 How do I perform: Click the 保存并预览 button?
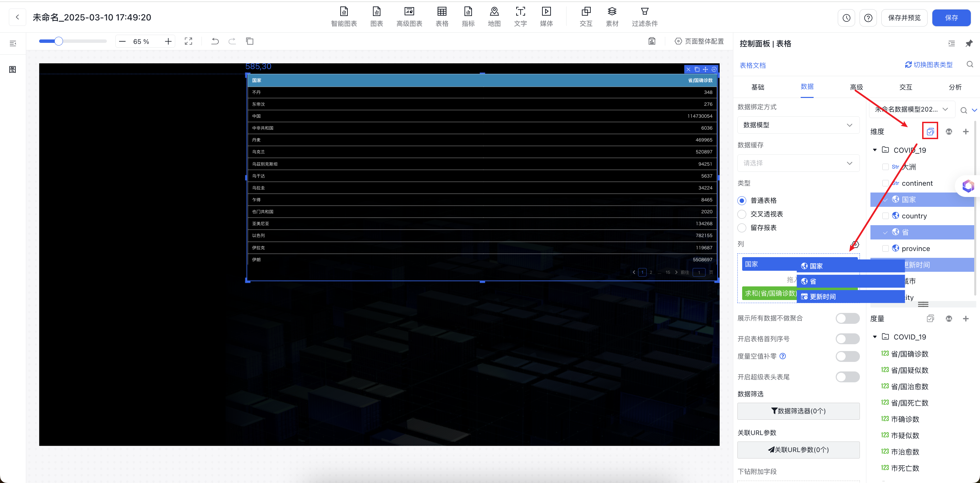click(x=904, y=18)
